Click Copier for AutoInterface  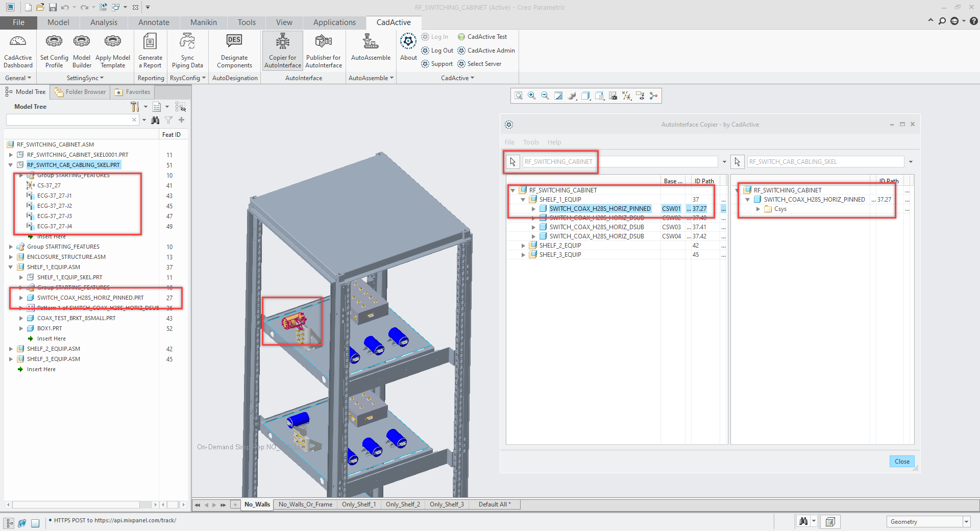tap(283, 51)
